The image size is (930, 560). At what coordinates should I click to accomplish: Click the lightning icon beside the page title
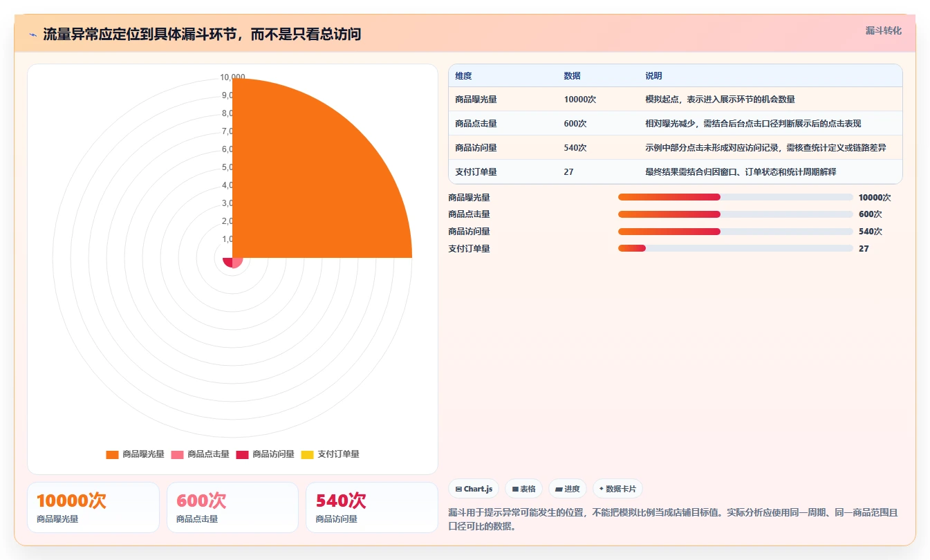tap(32, 35)
